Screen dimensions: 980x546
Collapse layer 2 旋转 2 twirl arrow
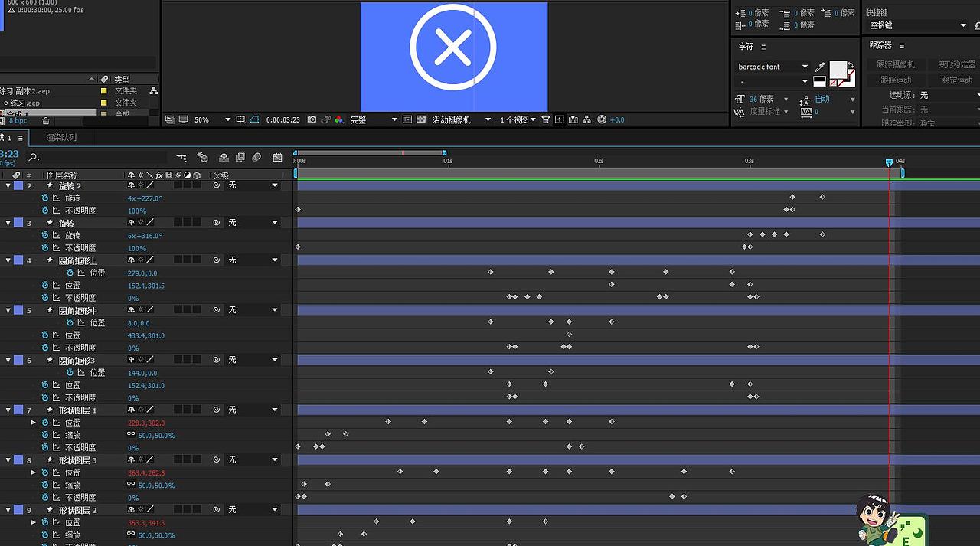[8, 186]
